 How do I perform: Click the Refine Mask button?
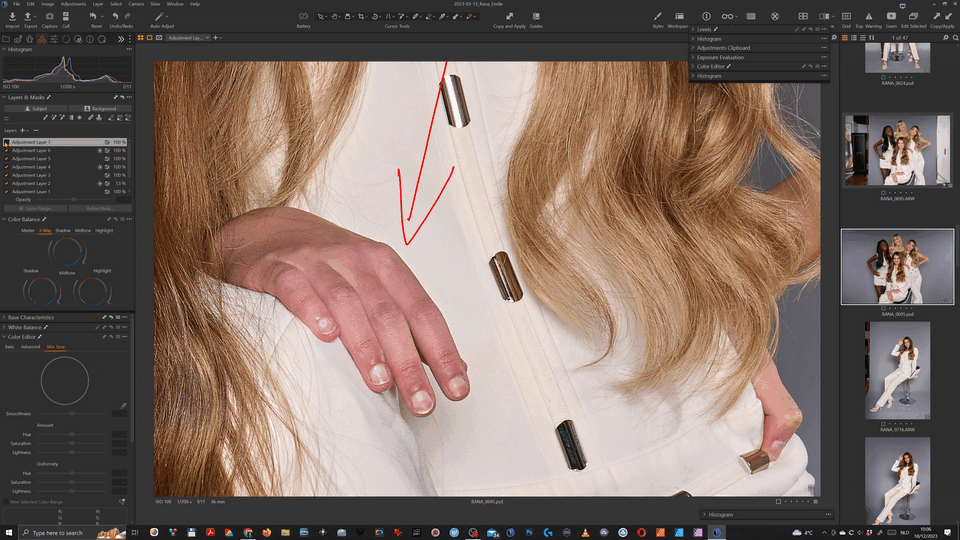coord(100,209)
